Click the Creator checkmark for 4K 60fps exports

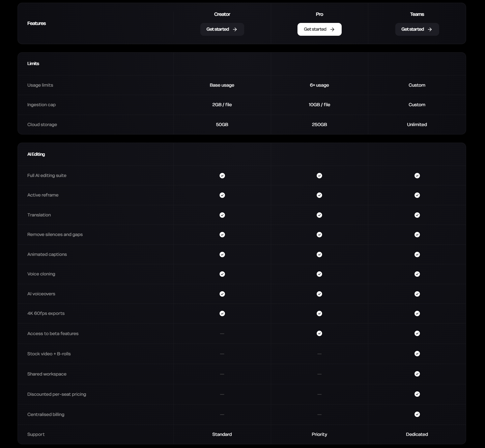pos(222,313)
